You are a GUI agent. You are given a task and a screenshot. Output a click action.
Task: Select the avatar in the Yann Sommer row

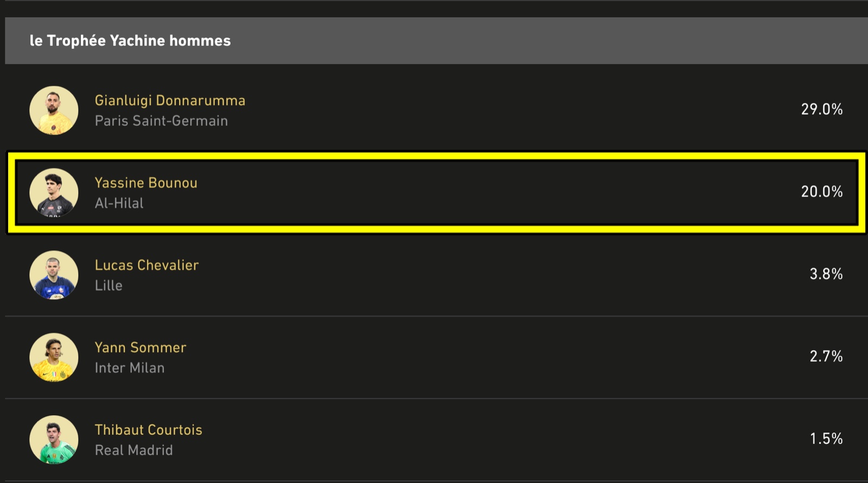(x=54, y=358)
